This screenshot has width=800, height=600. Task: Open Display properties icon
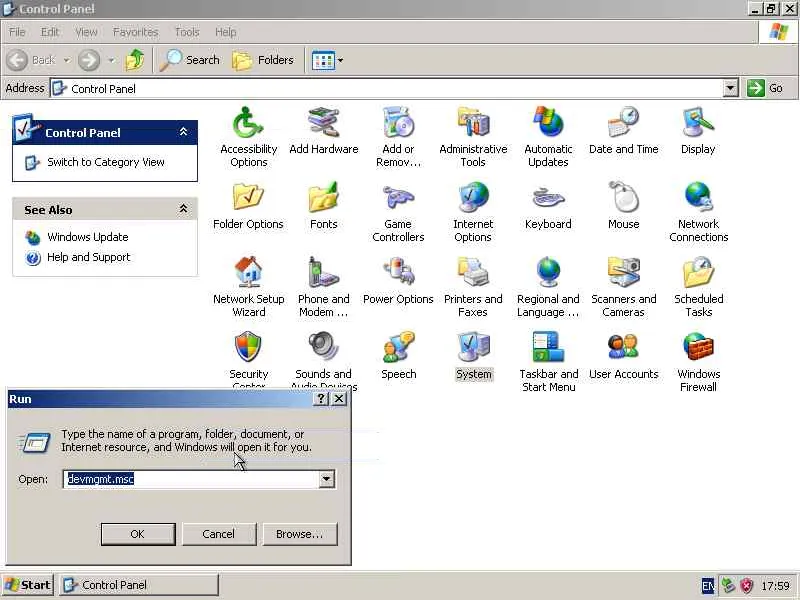pyautogui.click(x=698, y=123)
